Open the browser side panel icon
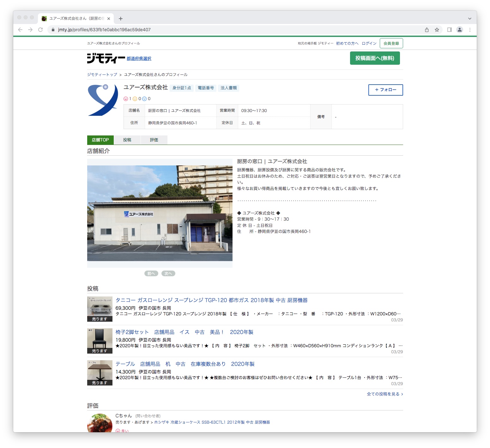 pos(450,30)
